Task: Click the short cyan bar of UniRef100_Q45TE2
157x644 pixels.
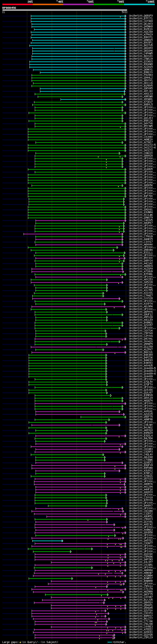Action: 48,541
